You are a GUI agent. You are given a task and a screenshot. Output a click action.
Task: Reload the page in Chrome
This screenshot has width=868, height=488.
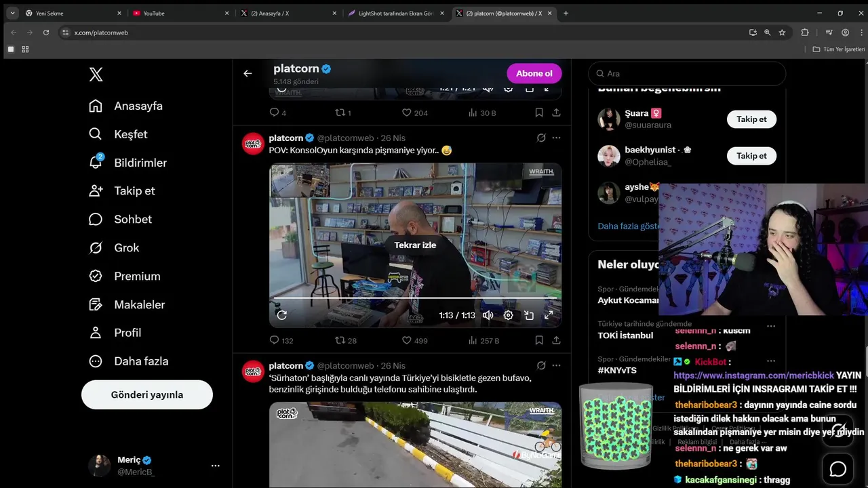point(46,32)
